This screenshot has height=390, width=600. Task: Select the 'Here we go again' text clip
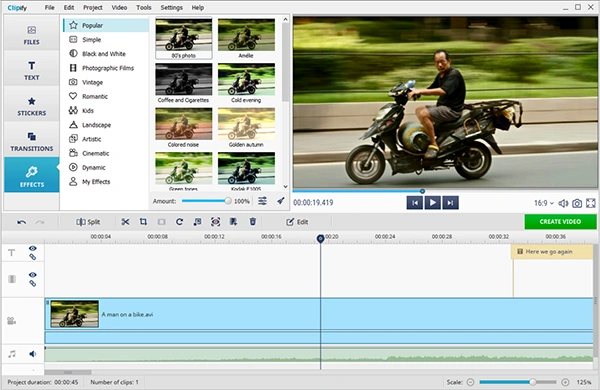(x=552, y=251)
